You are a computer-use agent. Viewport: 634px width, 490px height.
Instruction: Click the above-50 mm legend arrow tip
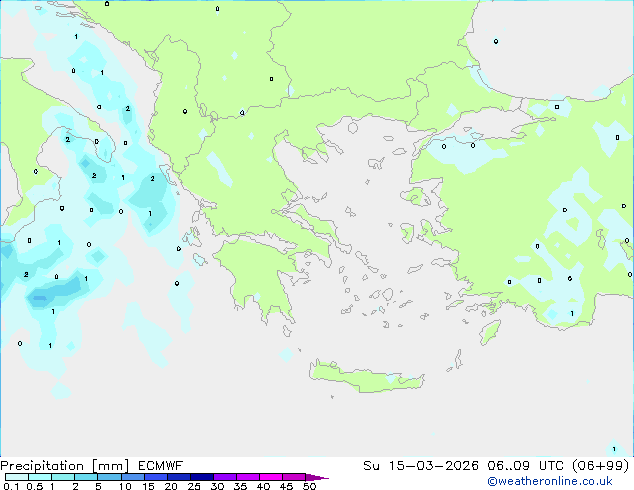coord(317,477)
